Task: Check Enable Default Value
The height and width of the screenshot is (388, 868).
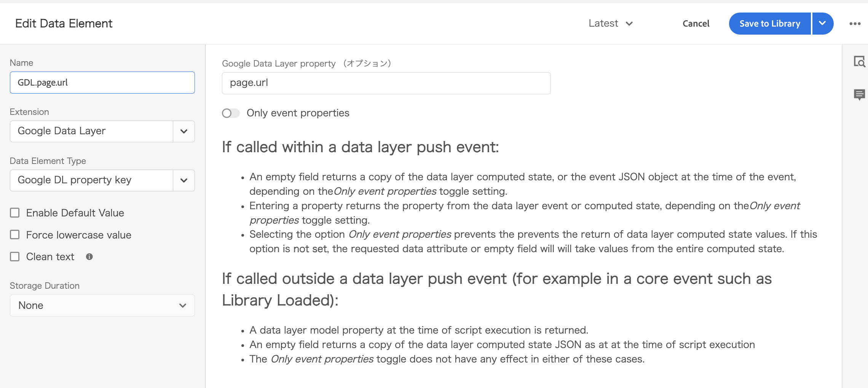Action: 15,213
